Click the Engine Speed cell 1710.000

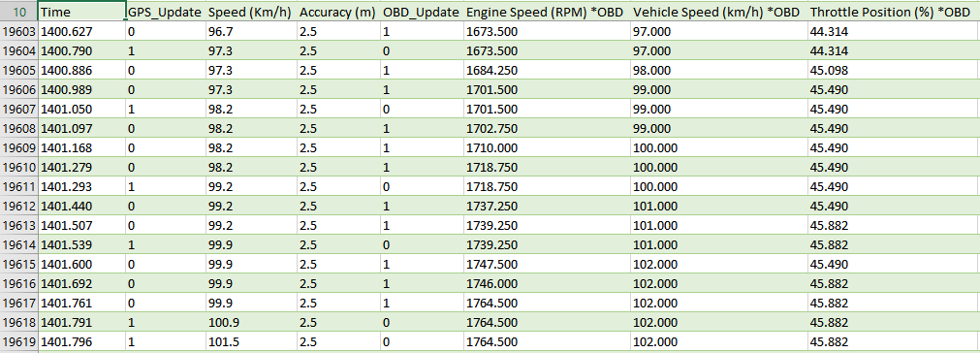pos(547,148)
